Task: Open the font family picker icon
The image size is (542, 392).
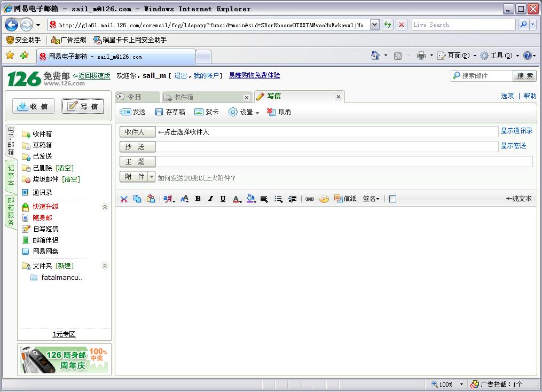Action: tap(169, 199)
